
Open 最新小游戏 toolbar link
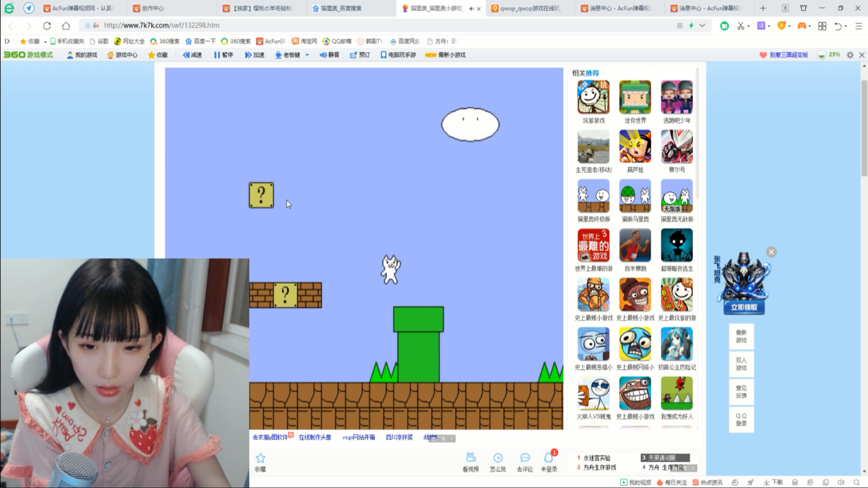click(x=445, y=55)
